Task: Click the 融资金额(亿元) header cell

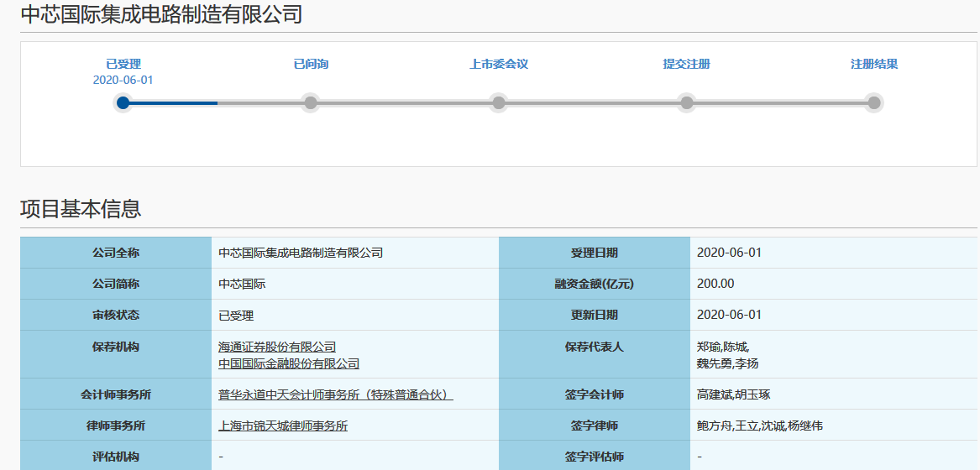Action: pos(595,284)
